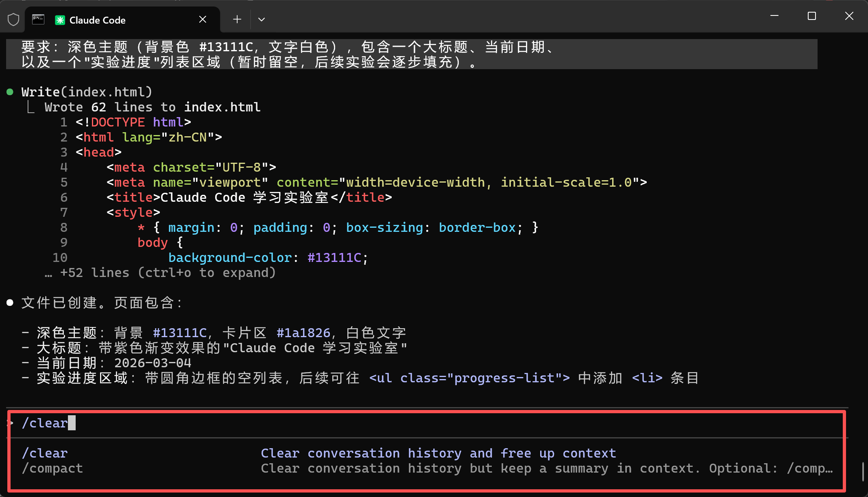Click the date 2026-03-04

[x=153, y=363]
